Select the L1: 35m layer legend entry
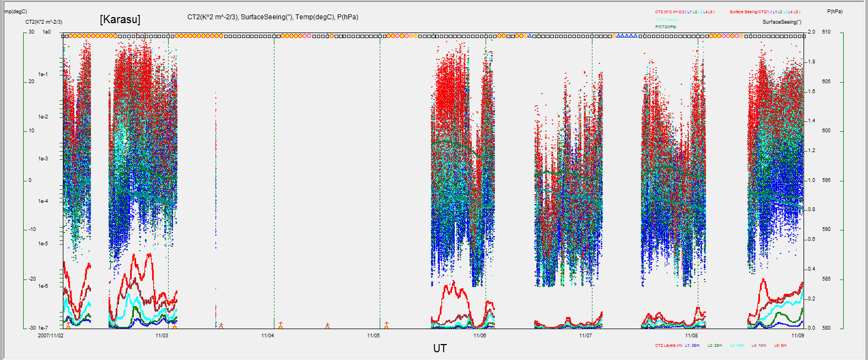 click(x=692, y=346)
